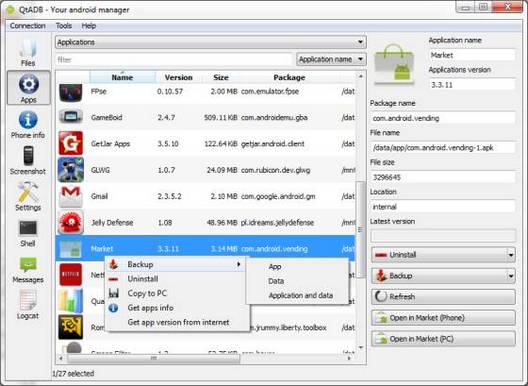The width and height of the screenshot is (528, 386).
Task: Click the scroll down arrow of app list
Action: click(x=361, y=348)
